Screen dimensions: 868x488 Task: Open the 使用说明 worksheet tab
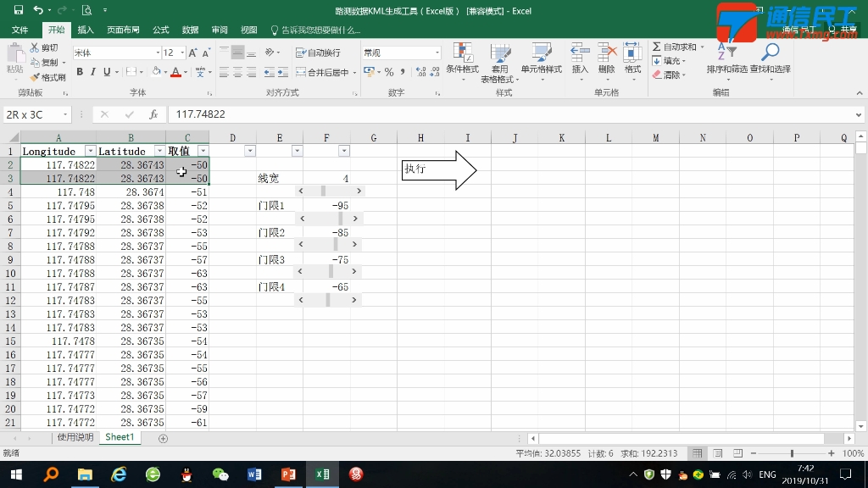[x=75, y=437]
